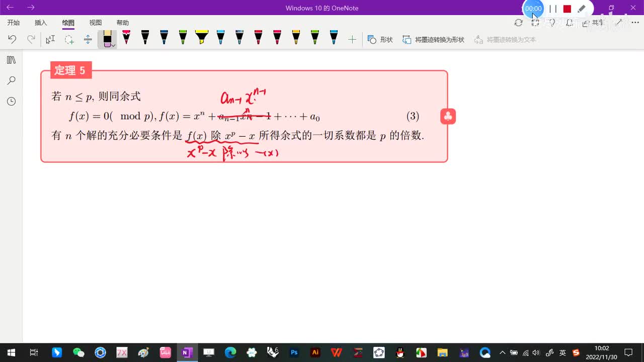Click Convert Ink to Shape (将墨迹转换为形状)

(433, 39)
